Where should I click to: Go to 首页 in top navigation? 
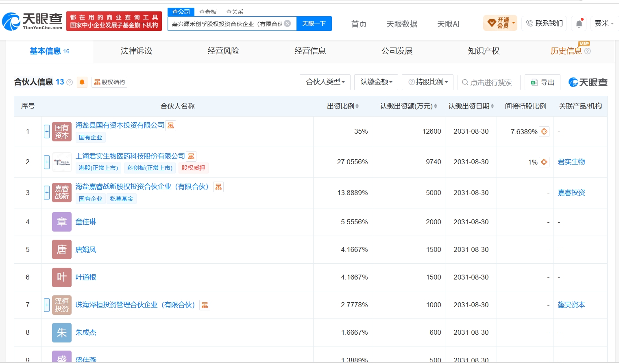(359, 24)
